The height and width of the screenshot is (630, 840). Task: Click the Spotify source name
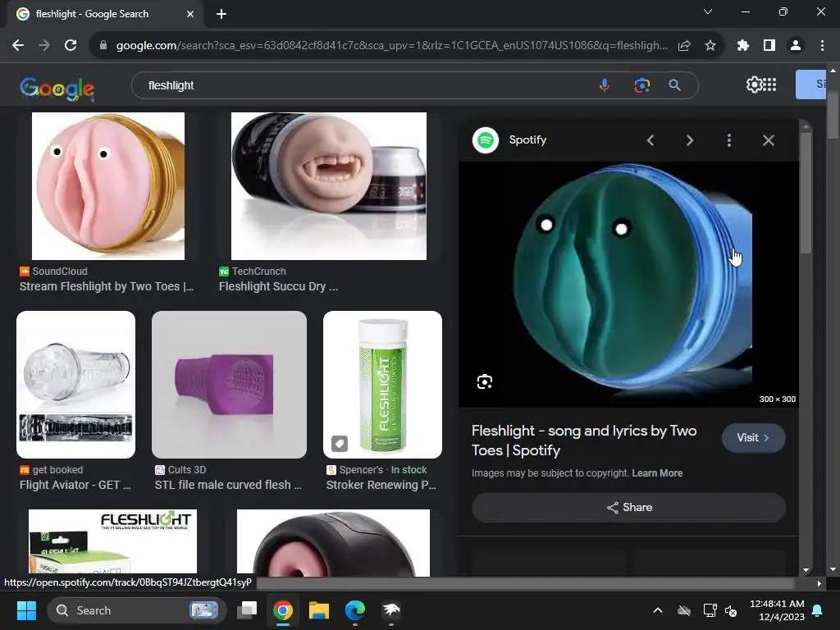(x=527, y=139)
